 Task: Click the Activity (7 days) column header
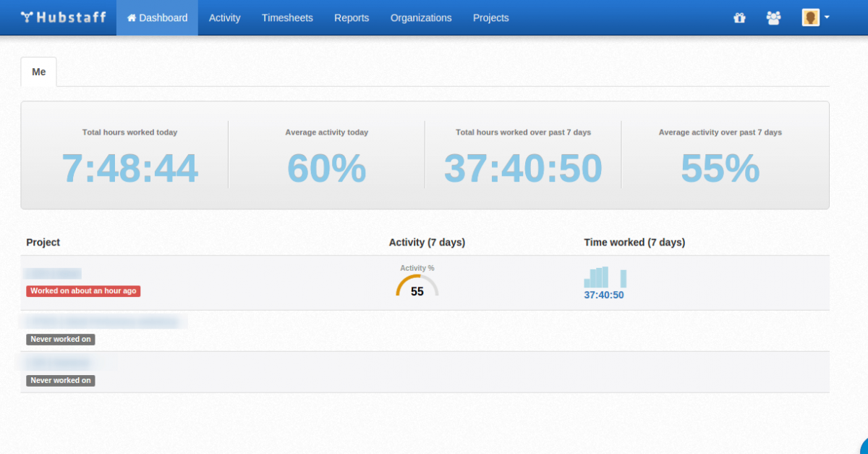[x=427, y=243]
